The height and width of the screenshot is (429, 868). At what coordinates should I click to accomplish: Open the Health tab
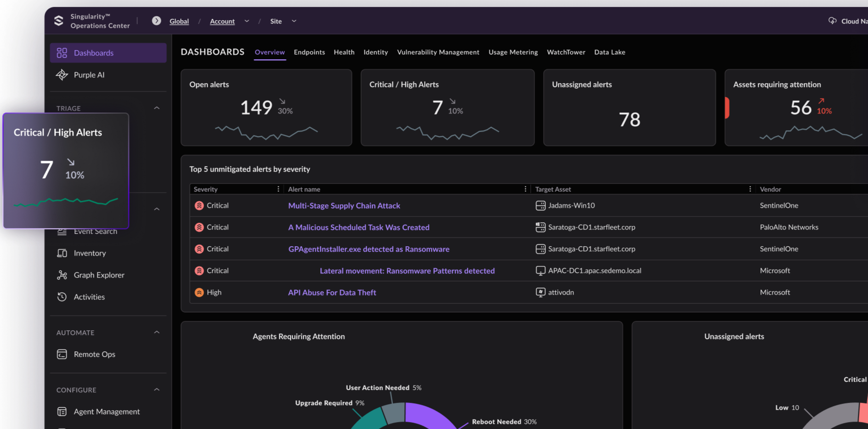click(x=344, y=52)
